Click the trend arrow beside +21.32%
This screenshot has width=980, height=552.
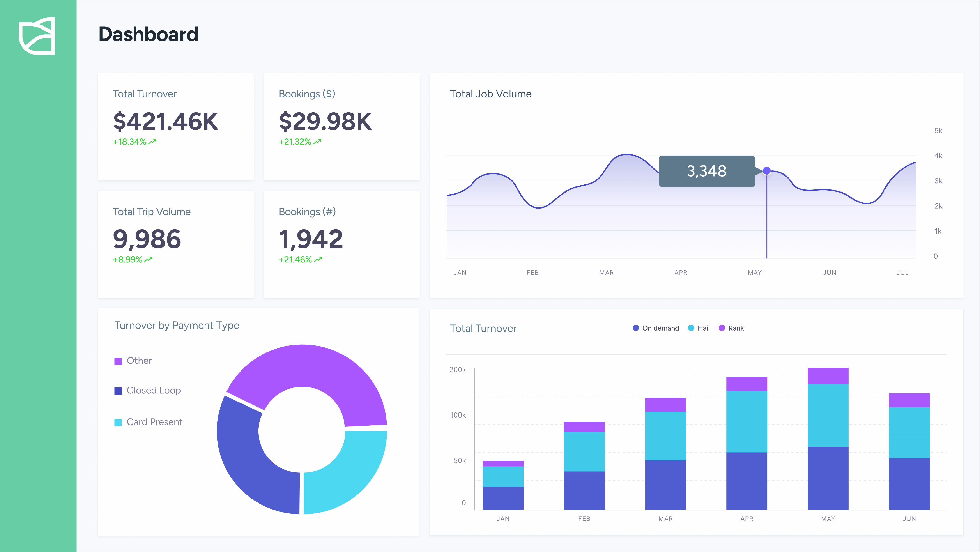pos(317,141)
